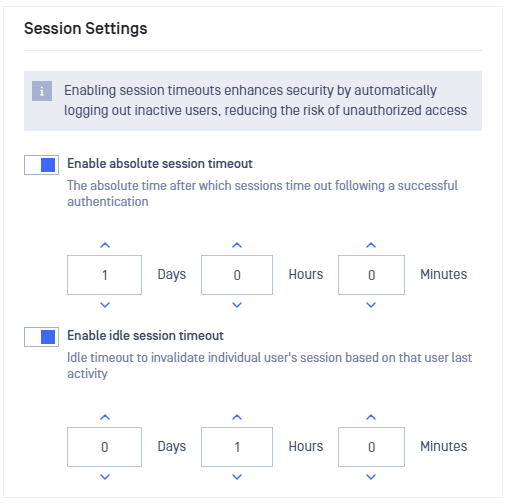This screenshot has height=503, width=507.
Task: Decrease idle timeout Days value
Action: click(105, 477)
